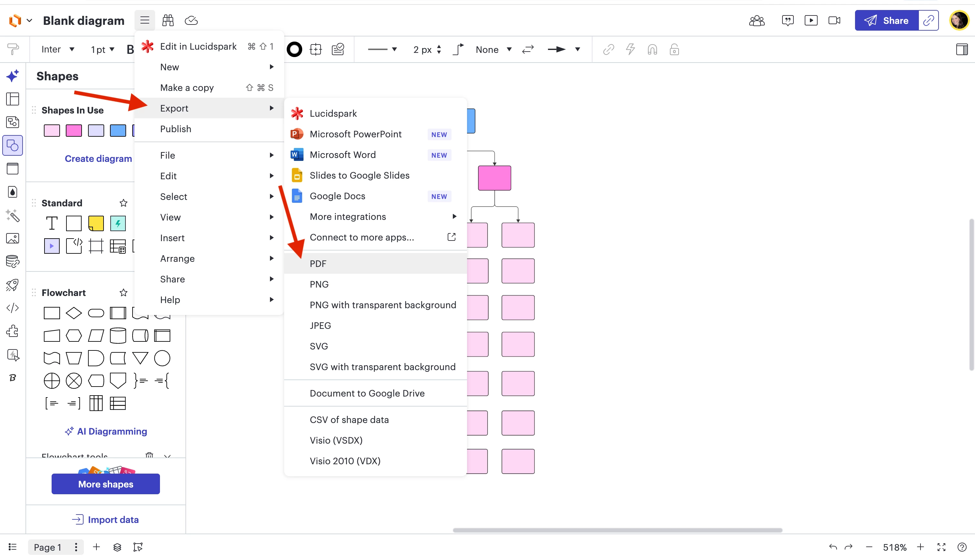This screenshot has width=975, height=560.
Task: Open the layers icon in the bottom bar
Action: pyautogui.click(x=117, y=547)
